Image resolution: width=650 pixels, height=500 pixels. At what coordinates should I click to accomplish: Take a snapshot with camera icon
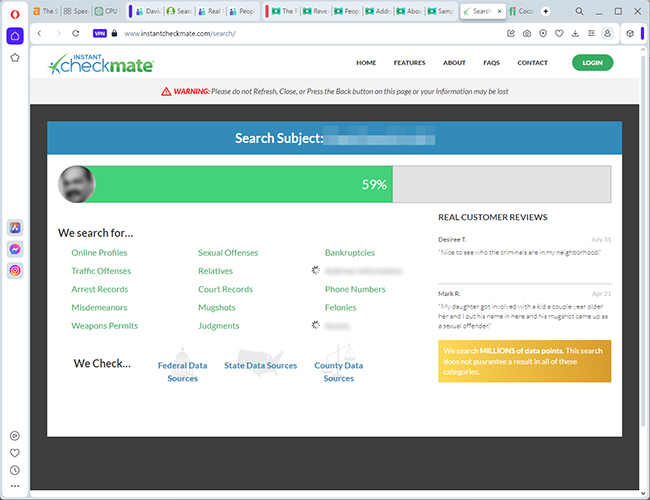(x=527, y=34)
